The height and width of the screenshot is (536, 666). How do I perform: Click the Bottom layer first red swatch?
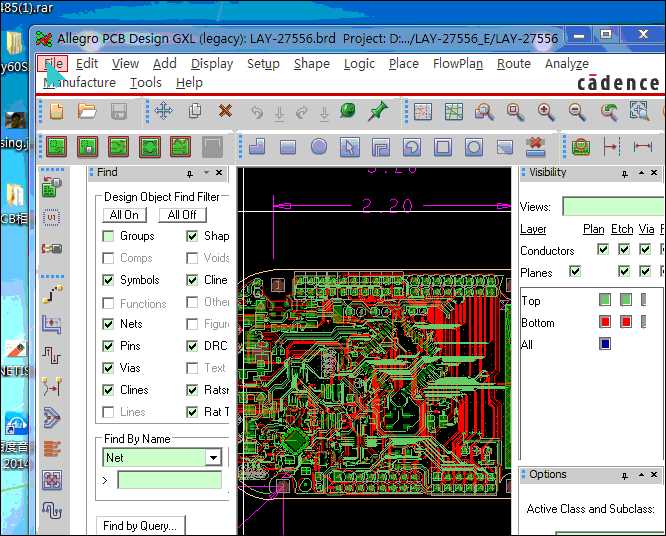605,322
